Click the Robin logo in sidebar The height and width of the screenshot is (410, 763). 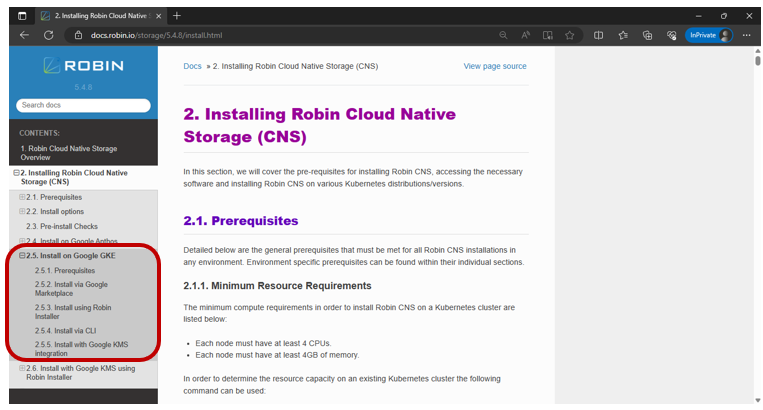pyautogui.click(x=83, y=65)
